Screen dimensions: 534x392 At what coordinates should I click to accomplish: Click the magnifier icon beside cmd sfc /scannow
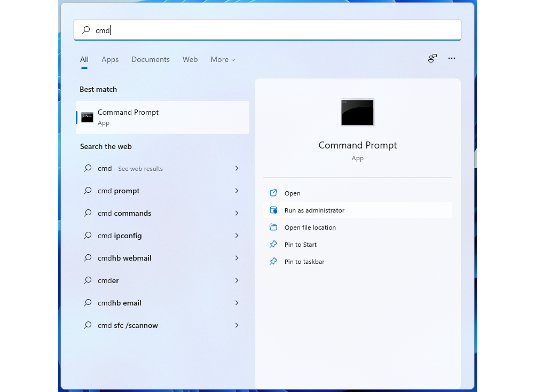(x=88, y=325)
